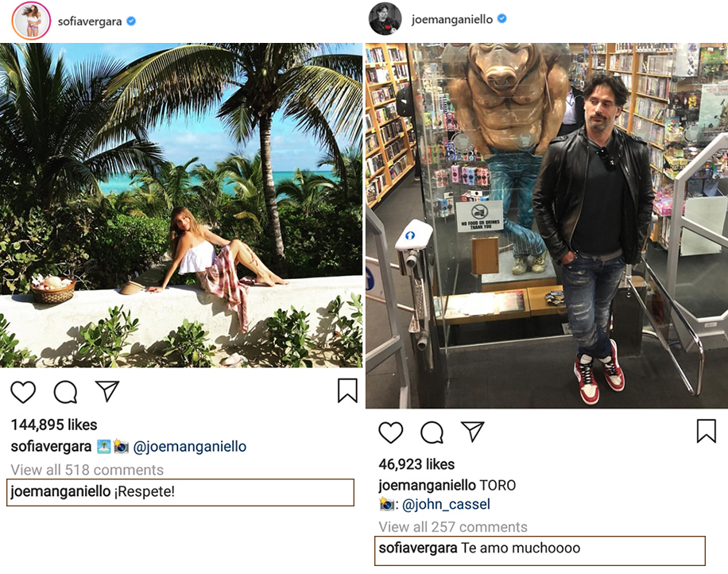Like the sofiavergara beach post
This screenshot has width=728, height=574.
point(23,392)
